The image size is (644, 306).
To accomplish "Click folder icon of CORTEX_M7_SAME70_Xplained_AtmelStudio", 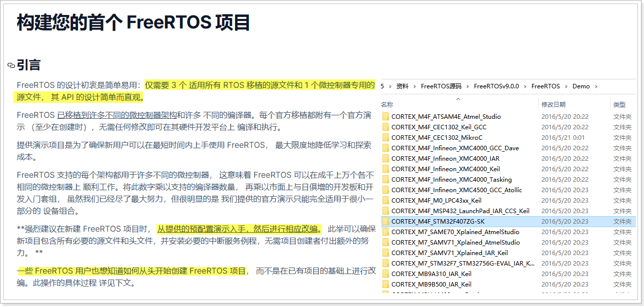I will [x=385, y=232].
